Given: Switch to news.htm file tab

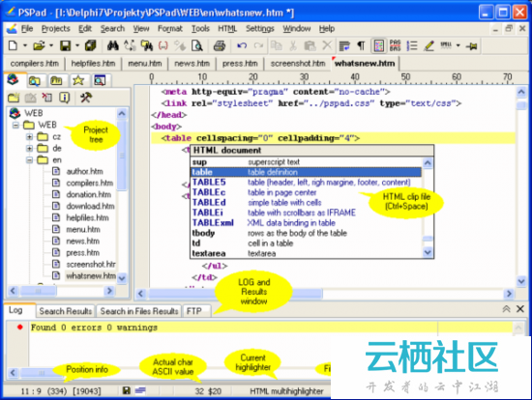Looking at the screenshot, I should click(x=192, y=64).
